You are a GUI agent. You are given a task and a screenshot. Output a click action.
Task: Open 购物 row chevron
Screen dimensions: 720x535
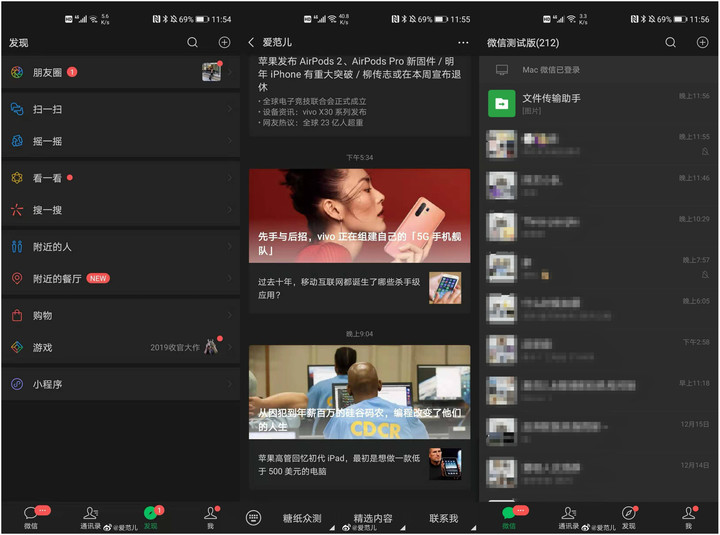pyautogui.click(x=230, y=315)
